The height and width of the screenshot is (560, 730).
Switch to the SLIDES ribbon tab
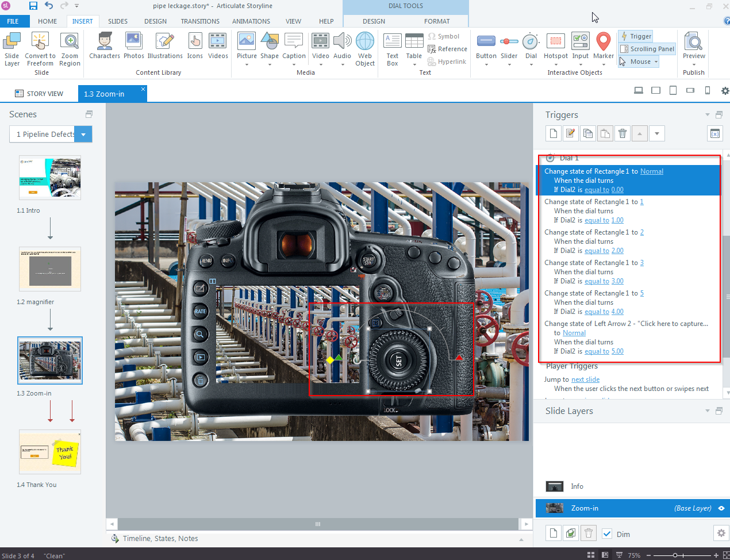[118, 21]
